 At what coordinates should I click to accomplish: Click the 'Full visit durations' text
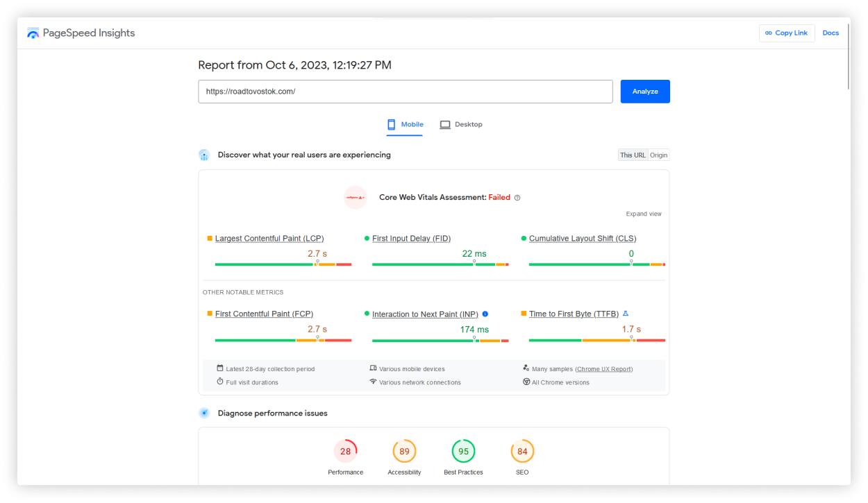point(252,382)
